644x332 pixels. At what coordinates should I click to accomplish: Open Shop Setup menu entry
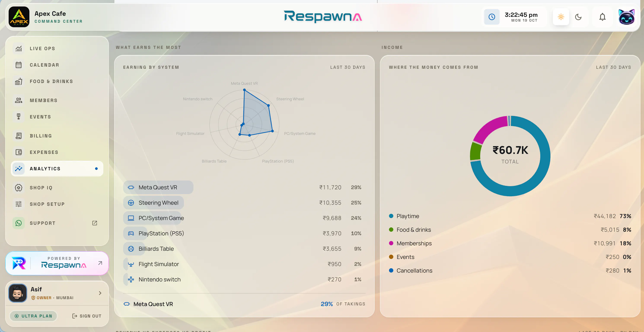[57, 204]
